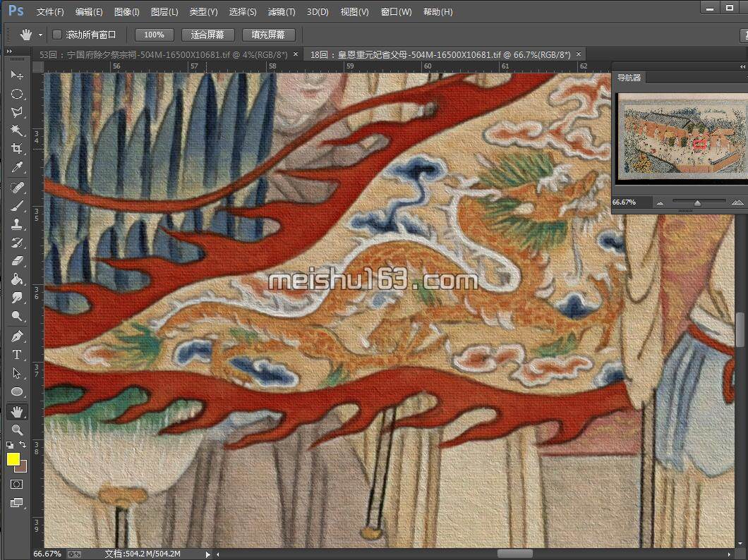Select the Elliptical Marquee tool
This screenshot has width=748, height=560.
[17, 93]
